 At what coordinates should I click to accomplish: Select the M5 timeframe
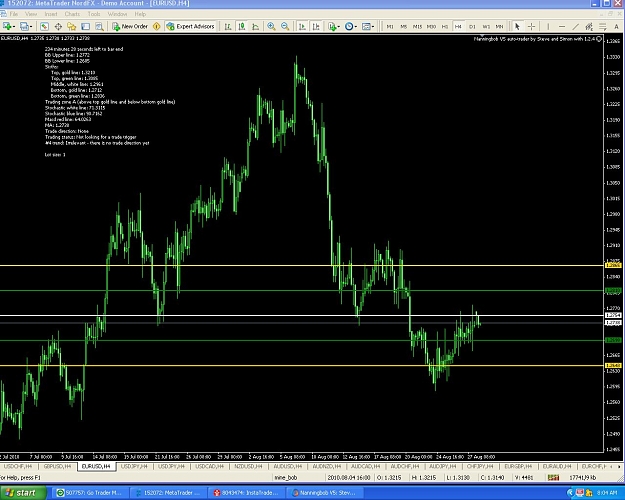click(403, 27)
